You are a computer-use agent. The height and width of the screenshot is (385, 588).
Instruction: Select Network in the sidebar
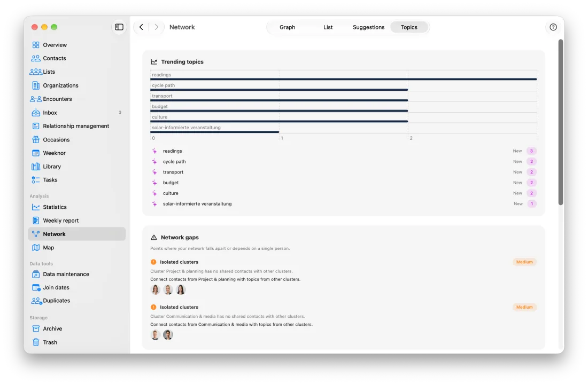[77, 234]
